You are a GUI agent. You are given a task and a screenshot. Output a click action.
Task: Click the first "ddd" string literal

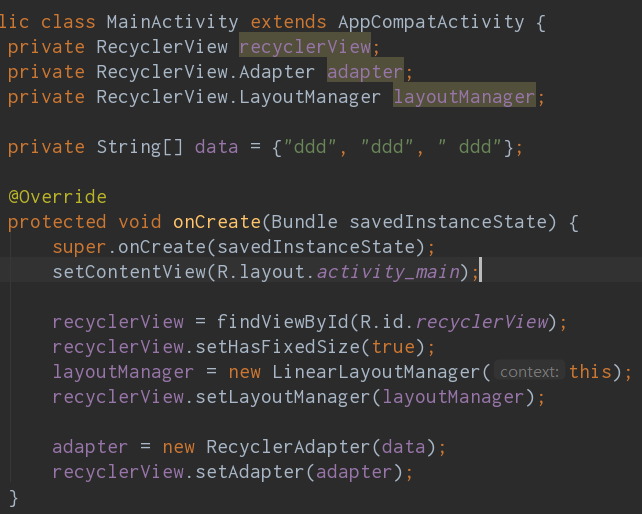[x=310, y=147]
